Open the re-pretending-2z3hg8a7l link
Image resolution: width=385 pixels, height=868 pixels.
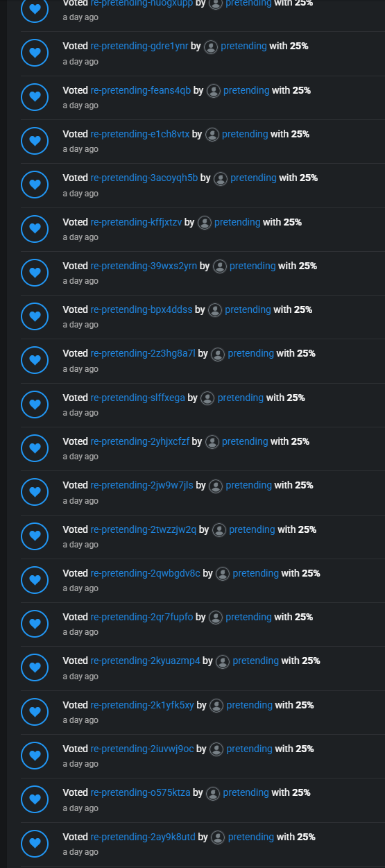point(143,353)
